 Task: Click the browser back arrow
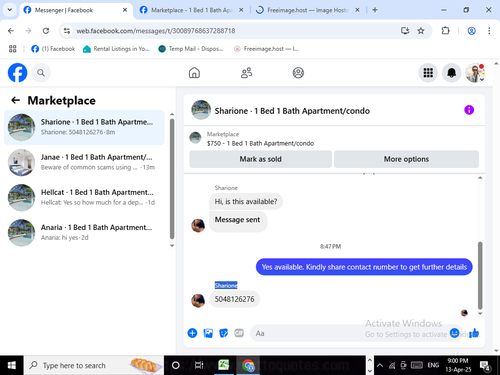(x=11, y=31)
